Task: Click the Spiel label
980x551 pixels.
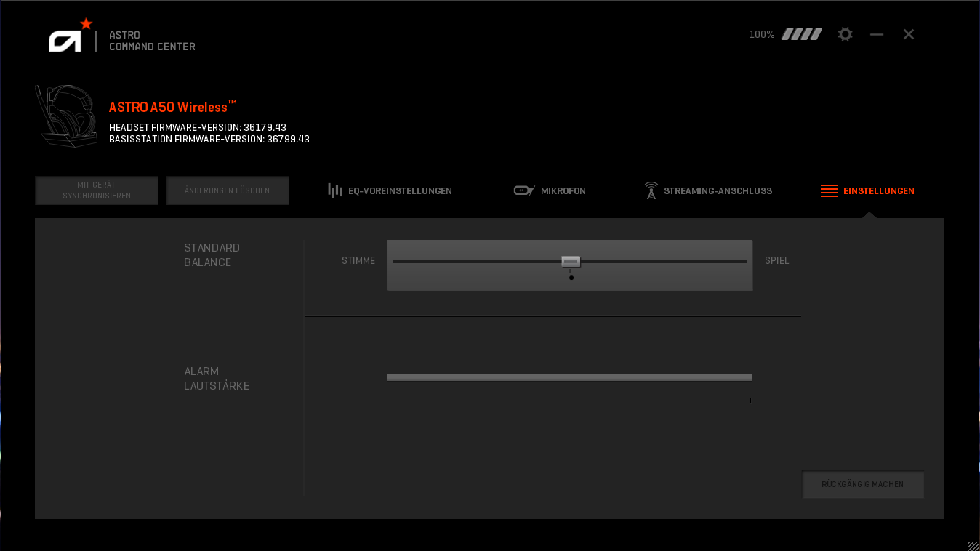Action: [777, 260]
